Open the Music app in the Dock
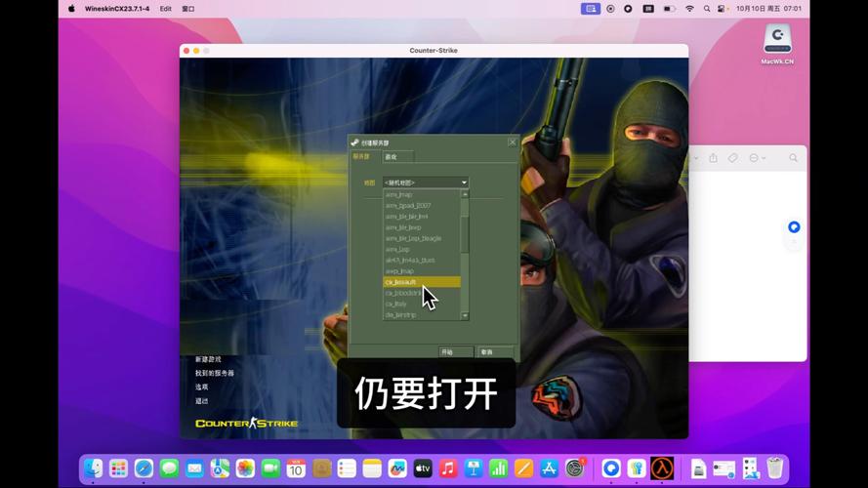Viewport: 868px width, 488px height. [x=448, y=468]
